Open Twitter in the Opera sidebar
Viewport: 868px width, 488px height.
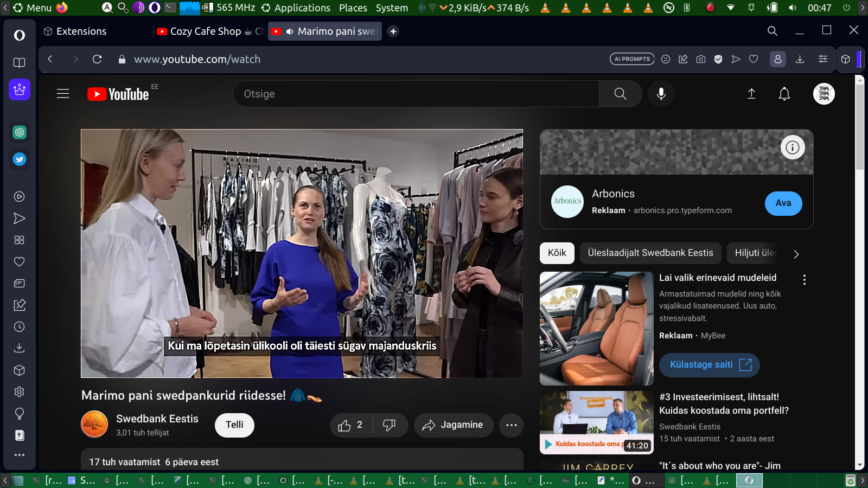pos(20,159)
